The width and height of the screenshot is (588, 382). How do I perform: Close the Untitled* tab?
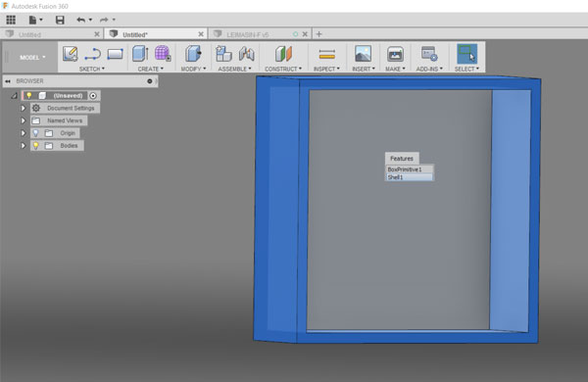[201, 34]
